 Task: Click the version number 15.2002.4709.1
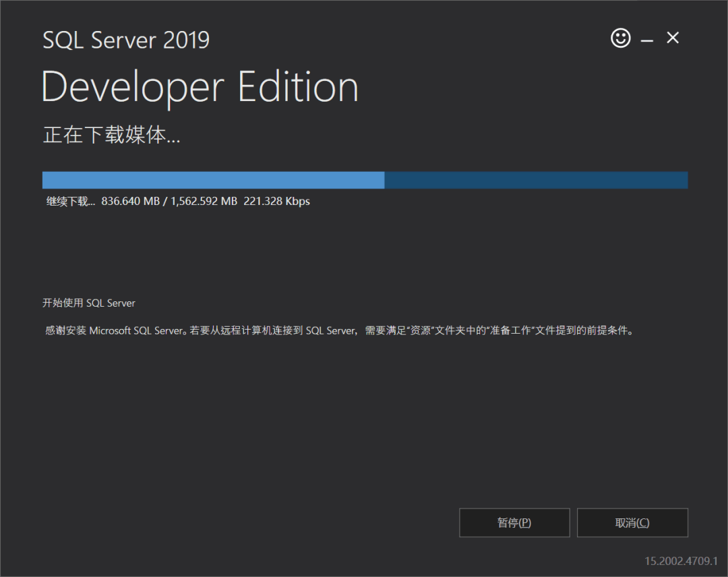(681, 561)
